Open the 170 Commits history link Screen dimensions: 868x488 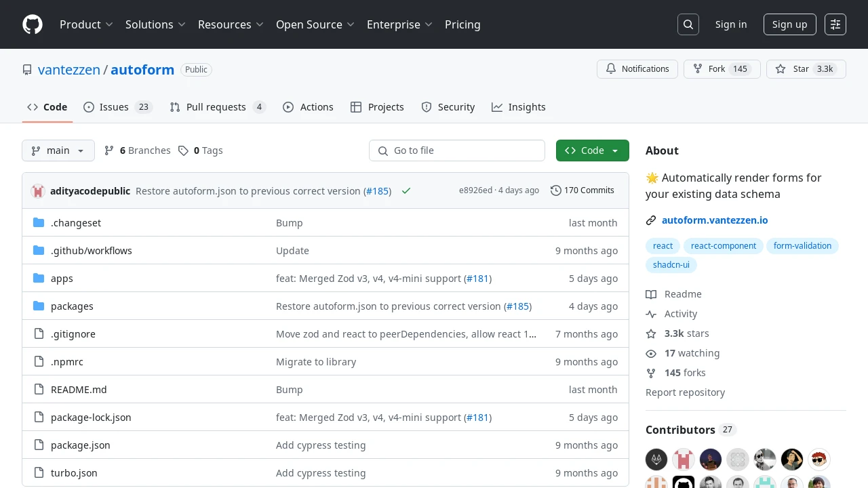(x=583, y=190)
